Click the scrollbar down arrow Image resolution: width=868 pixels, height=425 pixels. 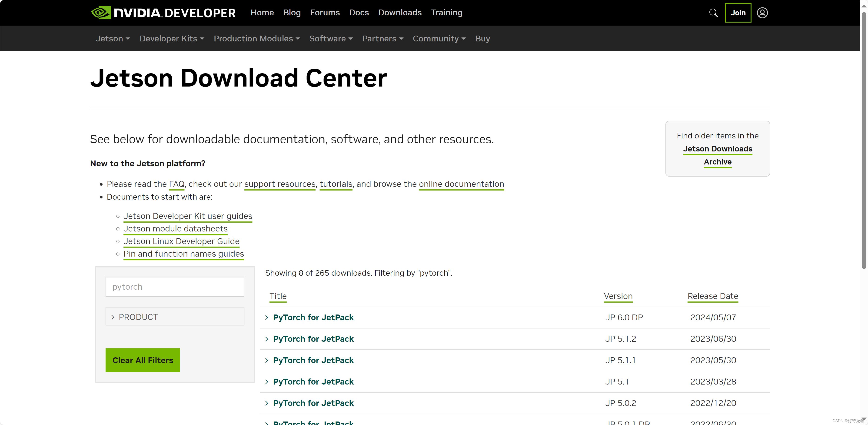[x=864, y=419]
